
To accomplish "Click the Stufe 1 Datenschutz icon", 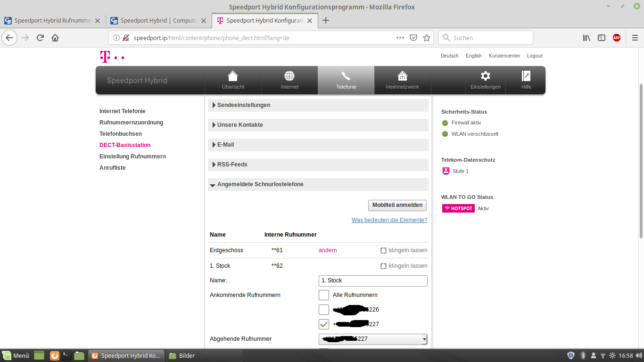I will (446, 171).
